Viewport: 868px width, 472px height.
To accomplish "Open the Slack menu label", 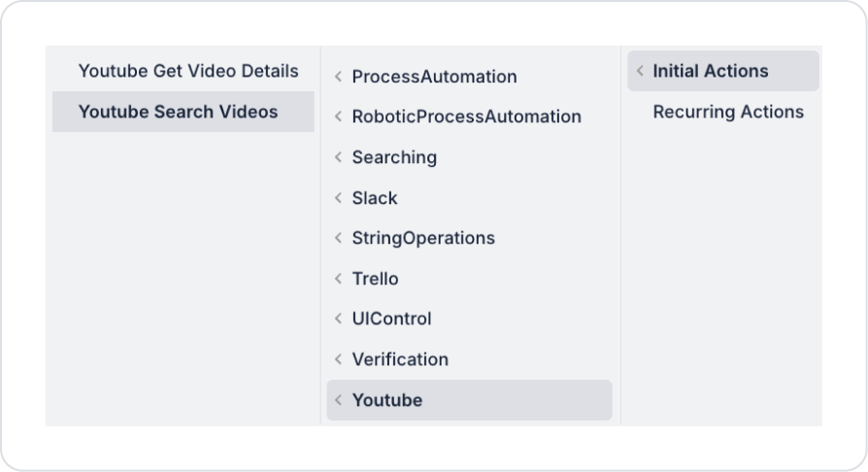I will coord(375,198).
